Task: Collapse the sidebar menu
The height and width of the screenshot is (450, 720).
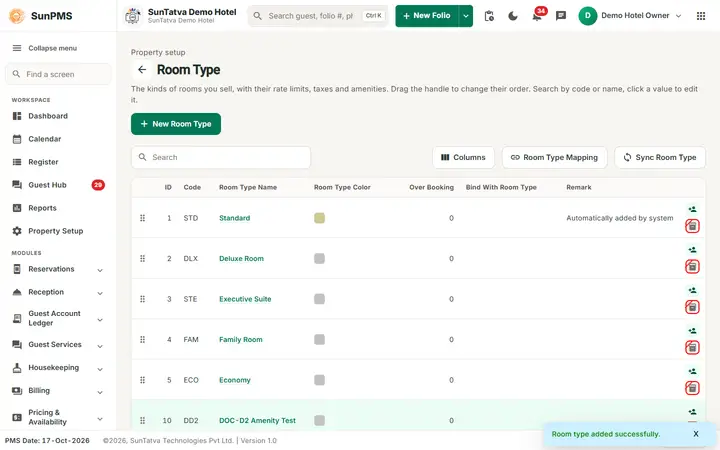Action: (x=45, y=48)
